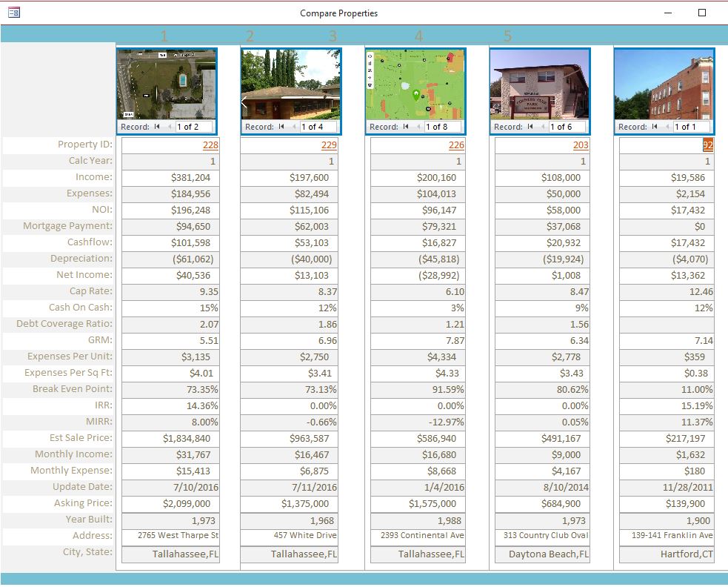Select the Income value $381,204
Viewport: 728px width, 587px height.
pos(170,178)
